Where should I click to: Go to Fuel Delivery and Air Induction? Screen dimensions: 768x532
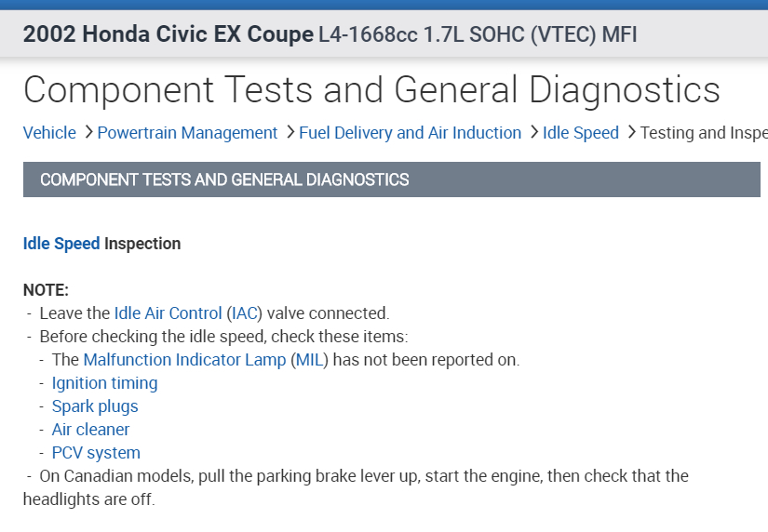click(410, 133)
